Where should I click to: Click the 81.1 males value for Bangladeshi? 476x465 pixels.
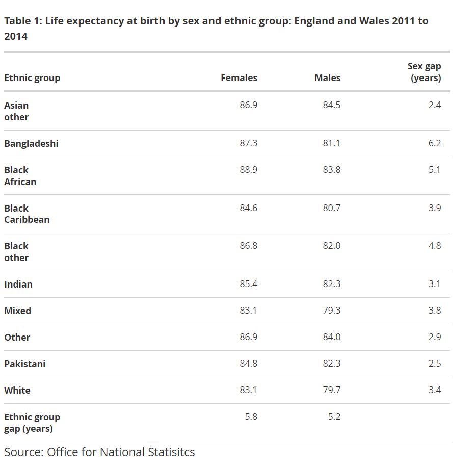click(331, 143)
